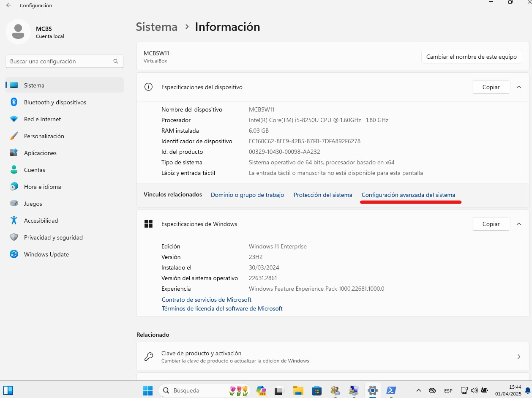Image resolution: width=532 pixels, height=398 pixels.
Task: Open Windows Update section
Action: (46, 254)
